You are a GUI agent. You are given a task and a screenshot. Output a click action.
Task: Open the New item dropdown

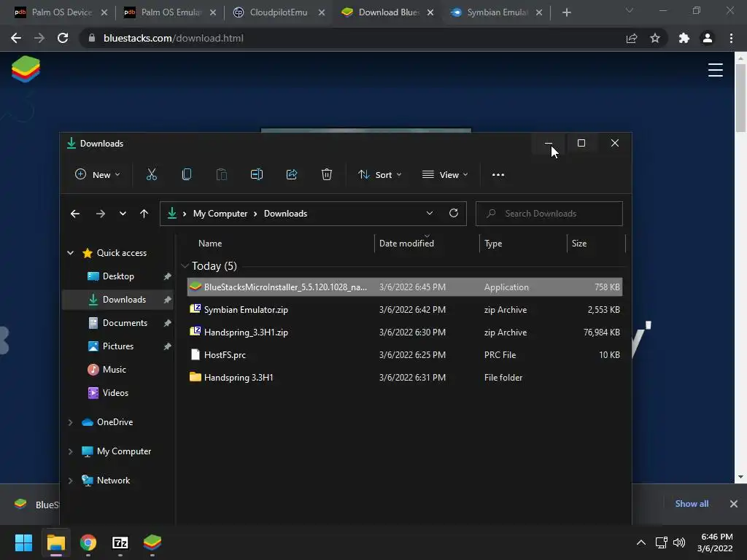[x=98, y=175]
